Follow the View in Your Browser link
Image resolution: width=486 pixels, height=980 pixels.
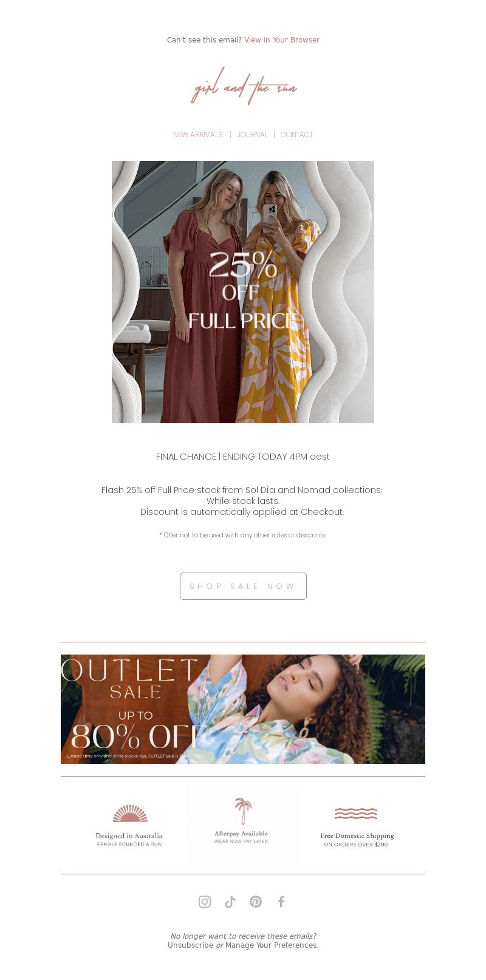tap(282, 40)
